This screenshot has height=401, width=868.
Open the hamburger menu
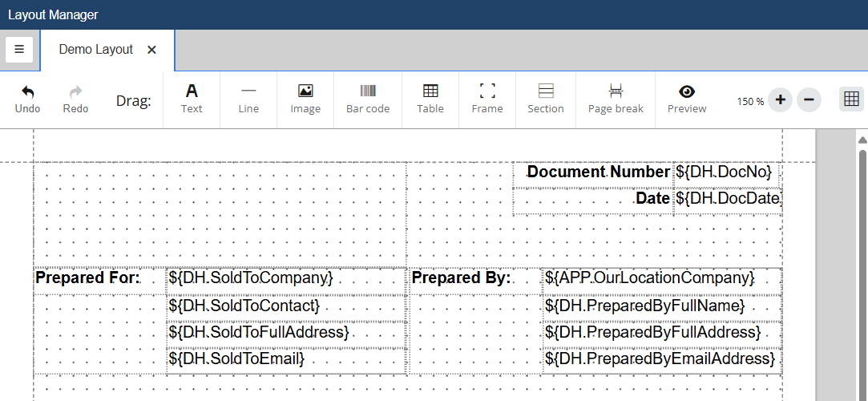19,50
